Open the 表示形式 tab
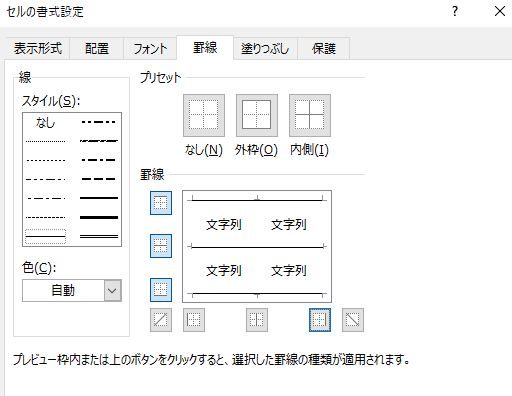 click(38, 49)
